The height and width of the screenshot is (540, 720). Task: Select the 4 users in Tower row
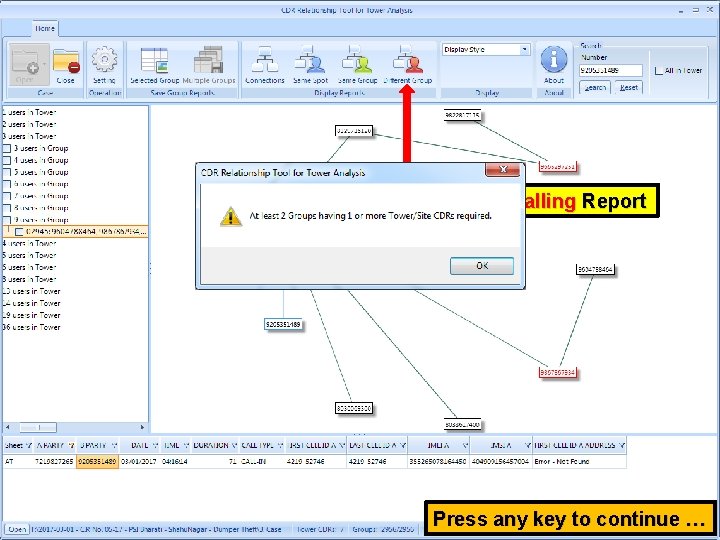click(x=29, y=243)
